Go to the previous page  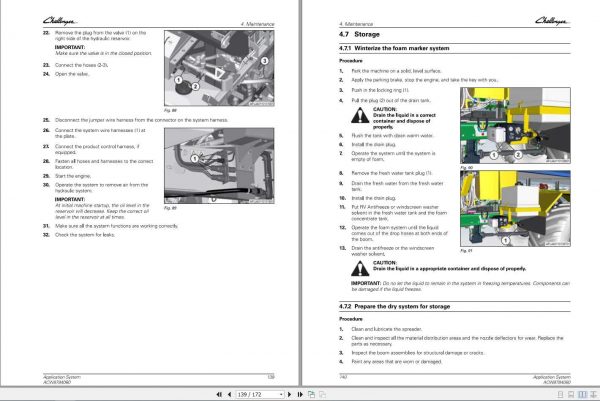click(229, 394)
